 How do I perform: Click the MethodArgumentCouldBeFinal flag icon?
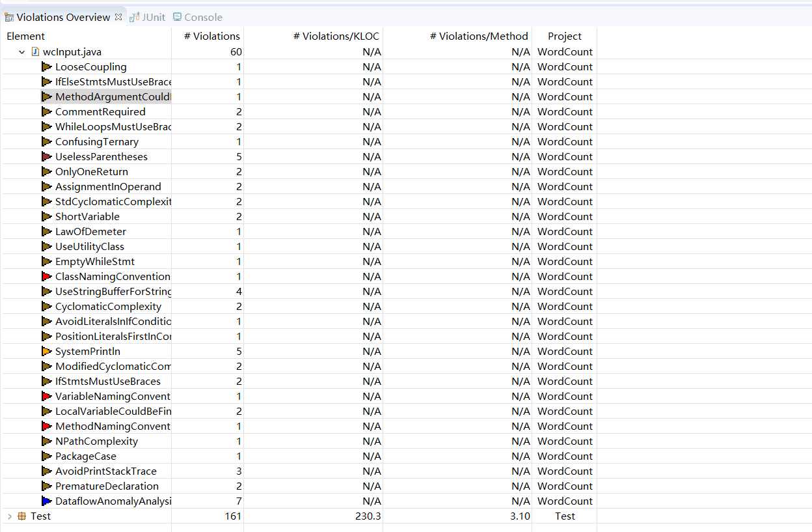click(x=46, y=97)
